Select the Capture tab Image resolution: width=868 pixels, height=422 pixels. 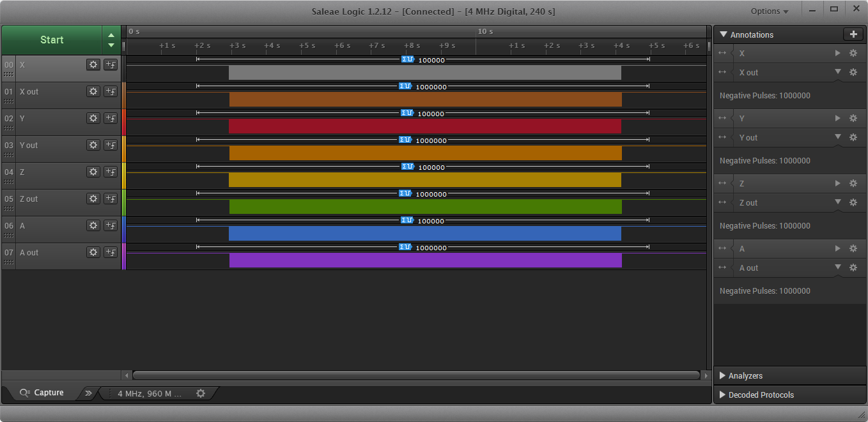(x=42, y=393)
